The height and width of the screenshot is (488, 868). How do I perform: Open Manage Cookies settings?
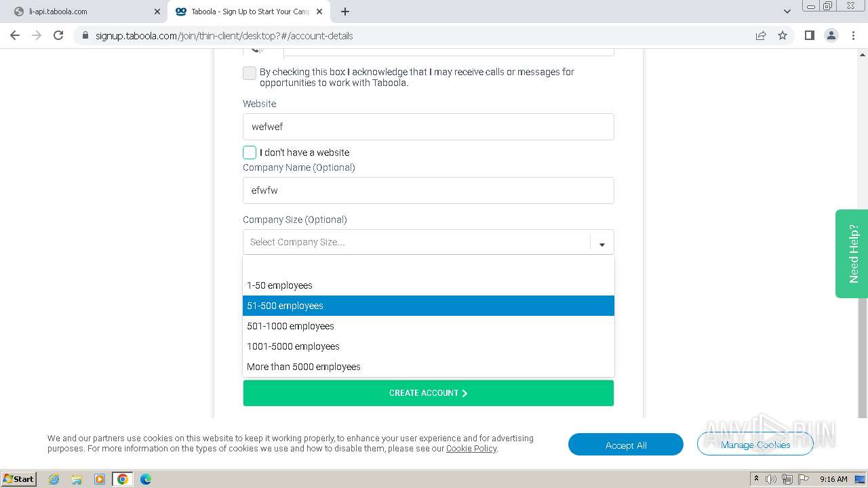[755, 445]
